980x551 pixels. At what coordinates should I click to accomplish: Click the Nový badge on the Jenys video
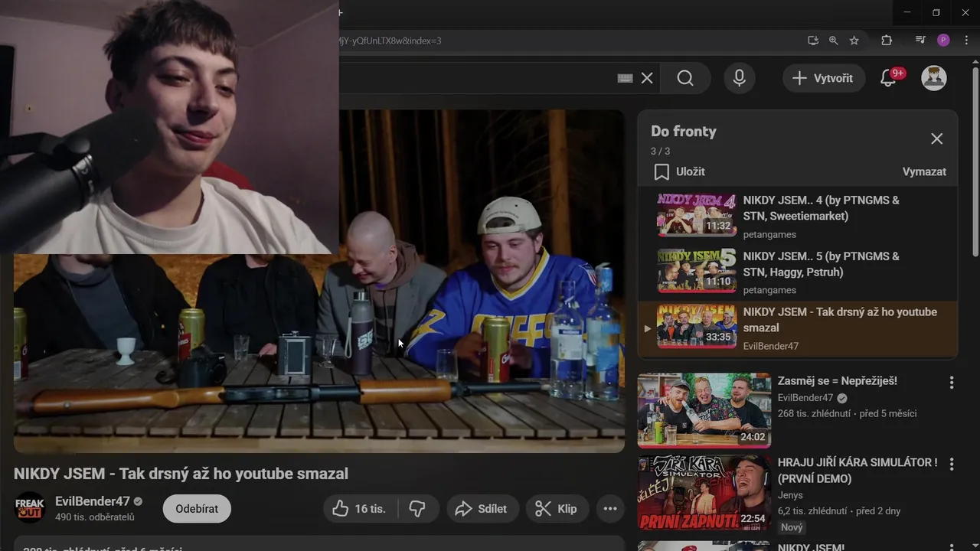792,527
